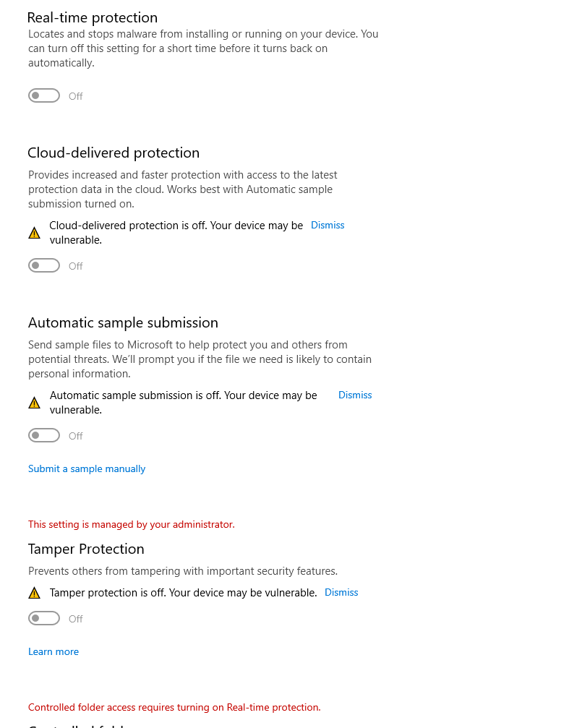Dismiss the Automatic sample submission warning
Screen dimensions: 569x728
point(355,395)
